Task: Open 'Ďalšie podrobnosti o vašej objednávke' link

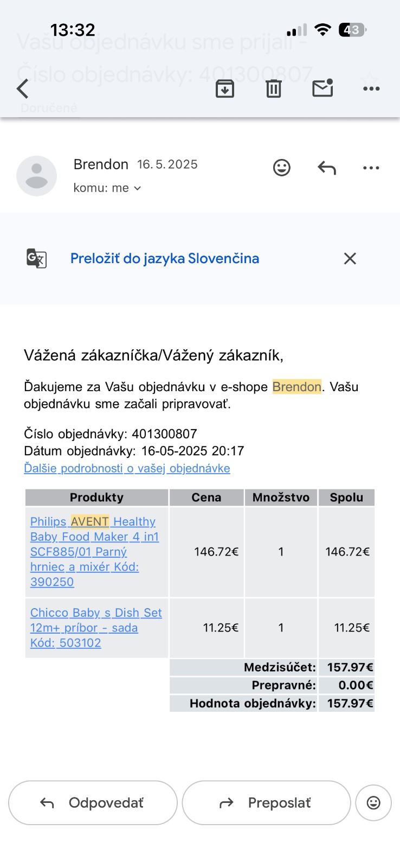Action: click(x=127, y=468)
